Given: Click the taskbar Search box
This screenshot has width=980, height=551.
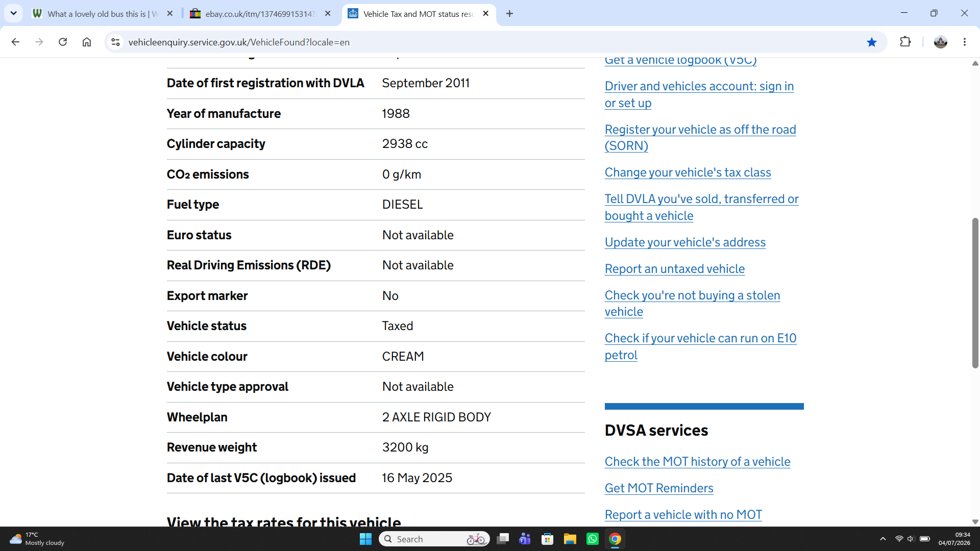Looking at the screenshot, I should (x=434, y=539).
